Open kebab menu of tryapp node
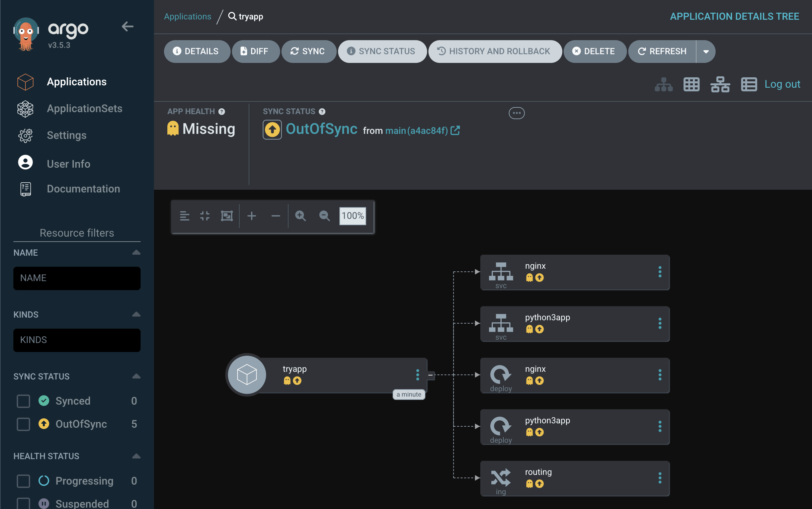 [x=417, y=375]
